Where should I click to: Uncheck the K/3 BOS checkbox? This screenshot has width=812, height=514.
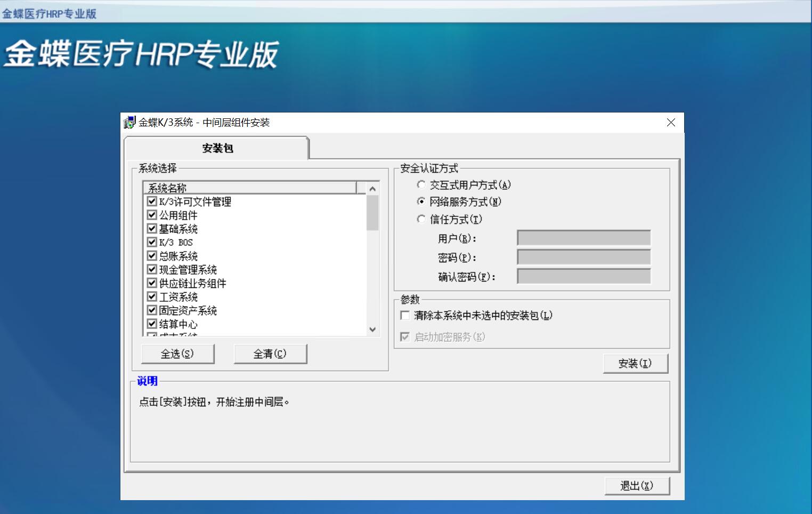(152, 242)
